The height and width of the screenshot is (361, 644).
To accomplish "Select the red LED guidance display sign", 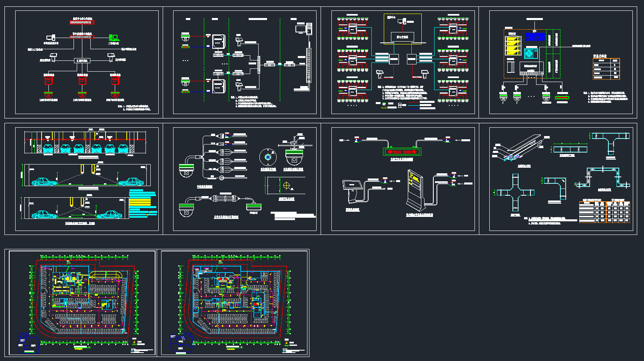I will 402,152.
